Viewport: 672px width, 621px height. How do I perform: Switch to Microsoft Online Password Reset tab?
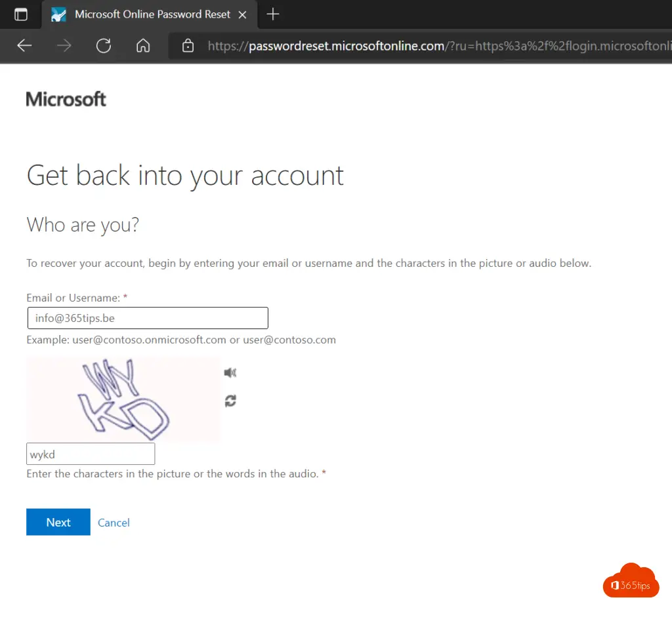[150, 14]
